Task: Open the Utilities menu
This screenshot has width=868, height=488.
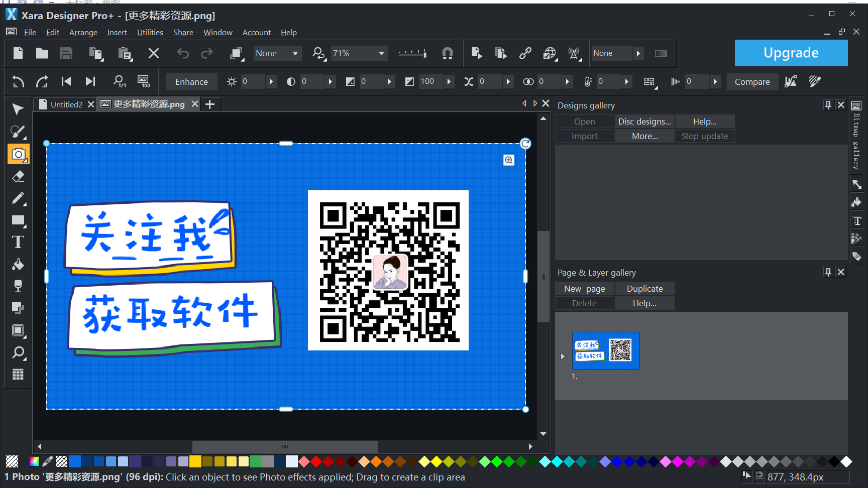Action: pyautogui.click(x=150, y=32)
